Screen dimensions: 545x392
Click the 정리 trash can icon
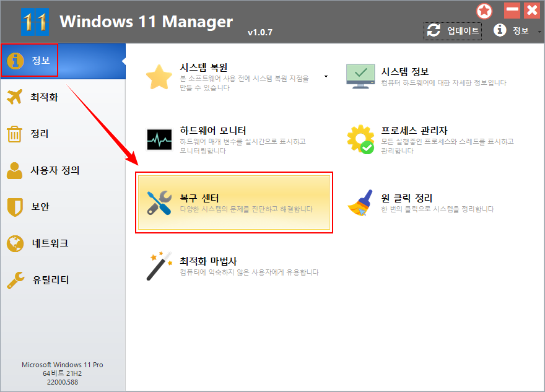(x=15, y=134)
